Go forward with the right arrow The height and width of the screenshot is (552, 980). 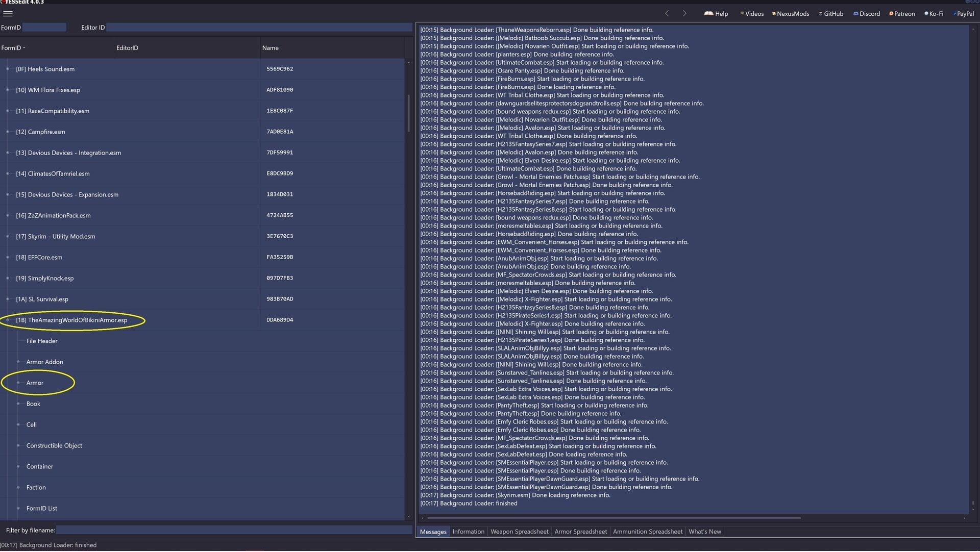tap(684, 14)
